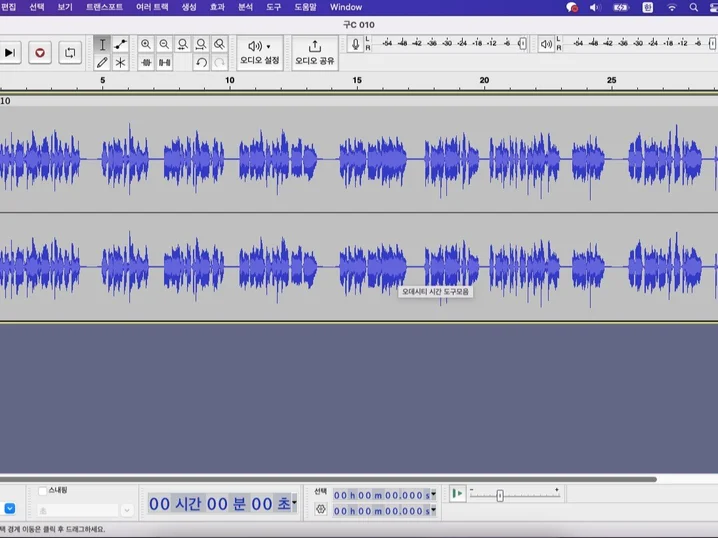Open the selection settings gear dropdown
Image resolution: width=718 pixels, height=538 pixels.
(x=321, y=509)
